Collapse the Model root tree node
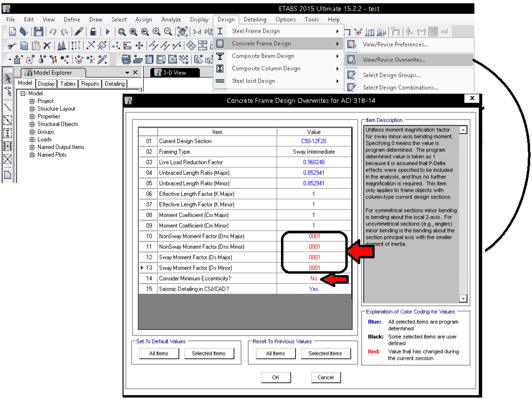 [x=23, y=93]
